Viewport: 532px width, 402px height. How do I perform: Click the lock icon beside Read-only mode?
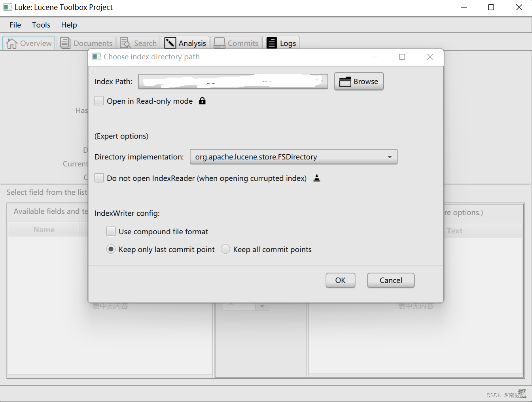pyautogui.click(x=202, y=101)
